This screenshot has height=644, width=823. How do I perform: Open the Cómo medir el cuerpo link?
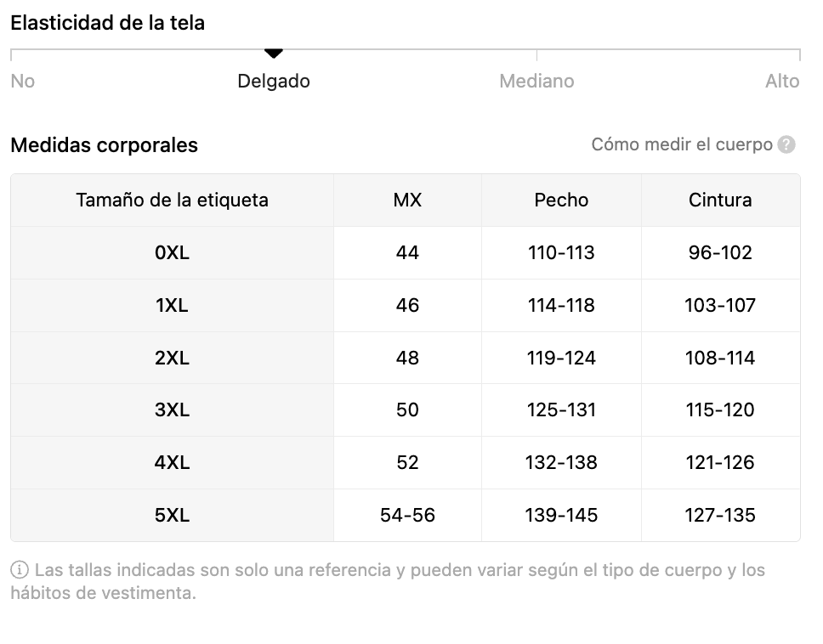click(682, 144)
